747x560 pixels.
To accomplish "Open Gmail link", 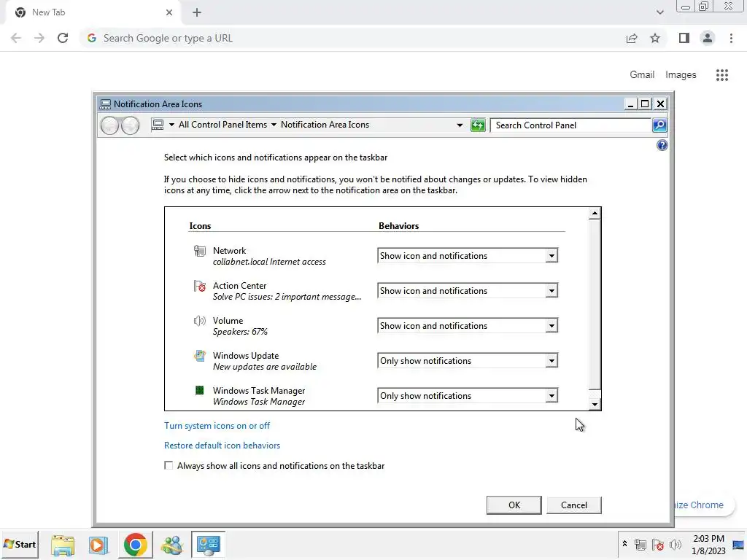I will (x=642, y=75).
